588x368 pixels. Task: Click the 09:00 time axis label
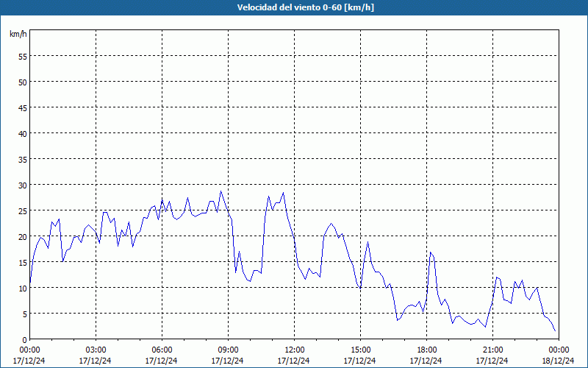point(228,350)
